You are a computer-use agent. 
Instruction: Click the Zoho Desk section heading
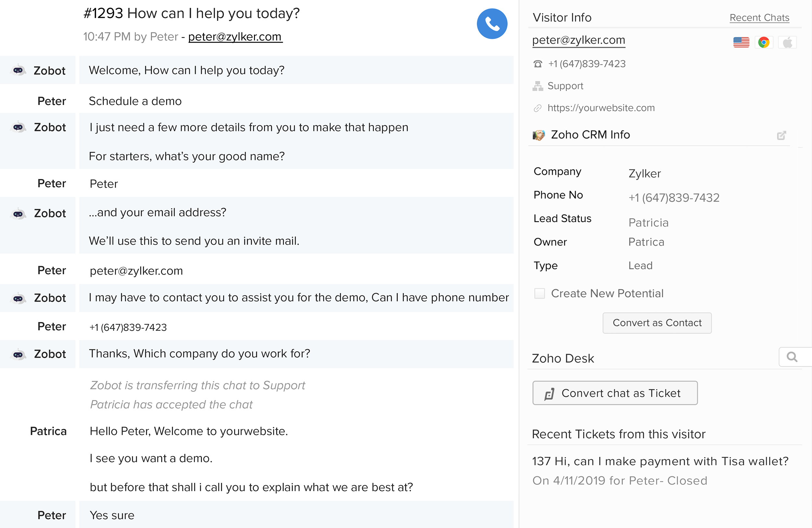(563, 358)
